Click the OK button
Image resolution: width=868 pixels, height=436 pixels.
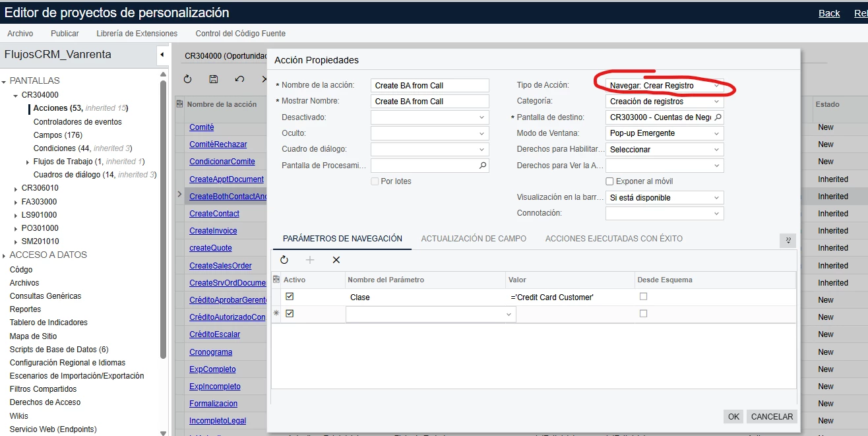[x=733, y=416]
